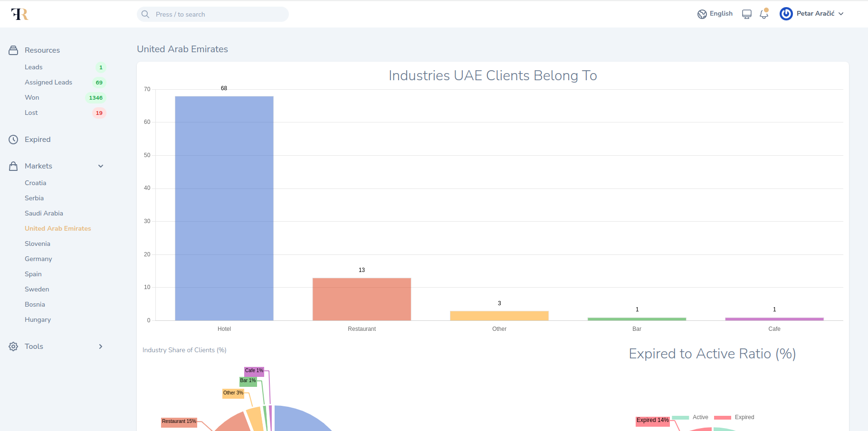
Task: Open the Assigned Leads page
Action: click(x=48, y=83)
